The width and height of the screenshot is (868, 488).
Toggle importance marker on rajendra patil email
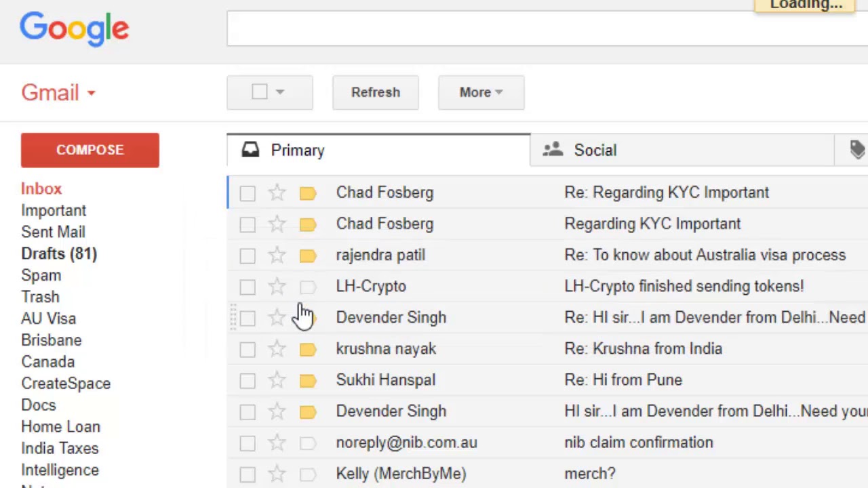pyautogui.click(x=308, y=256)
